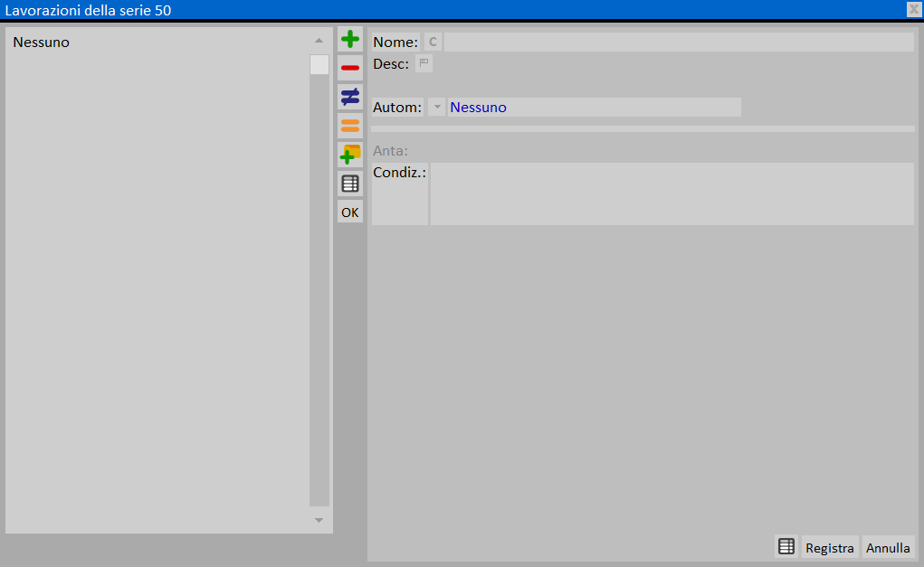
Task: Click the Registra button
Action: pos(829,547)
